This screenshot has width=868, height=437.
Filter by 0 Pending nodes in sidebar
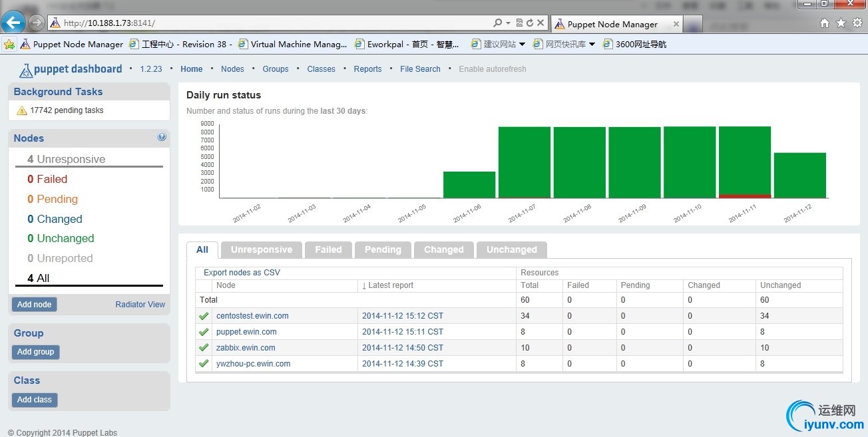pos(53,200)
